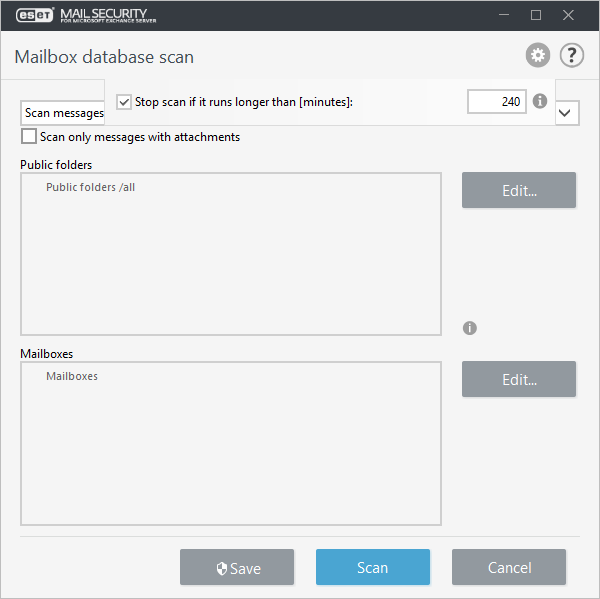Open the settings gear icon

click(x=538, y=56)
